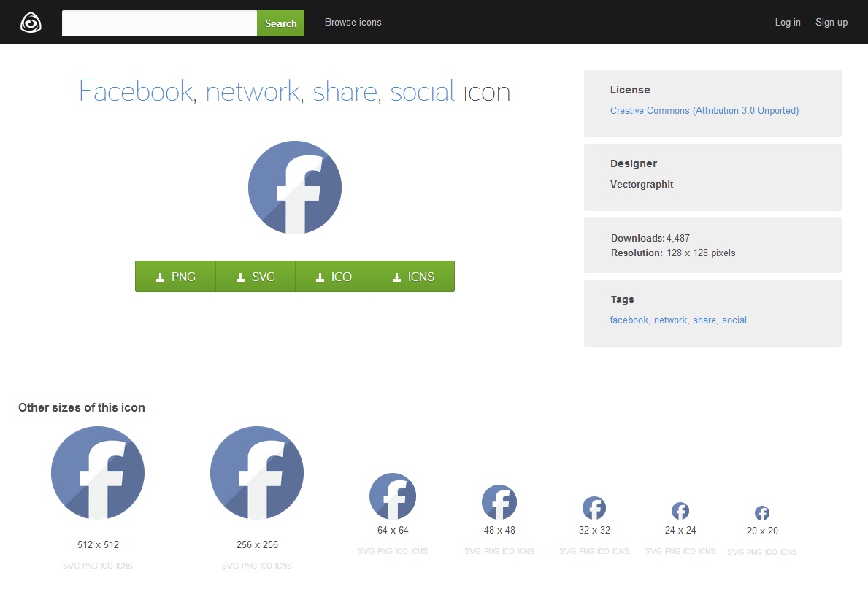Click PNG under the 64 x 64 icon
Image resolution: width=868 pixels, height=589 pixels.
[385, 551]
